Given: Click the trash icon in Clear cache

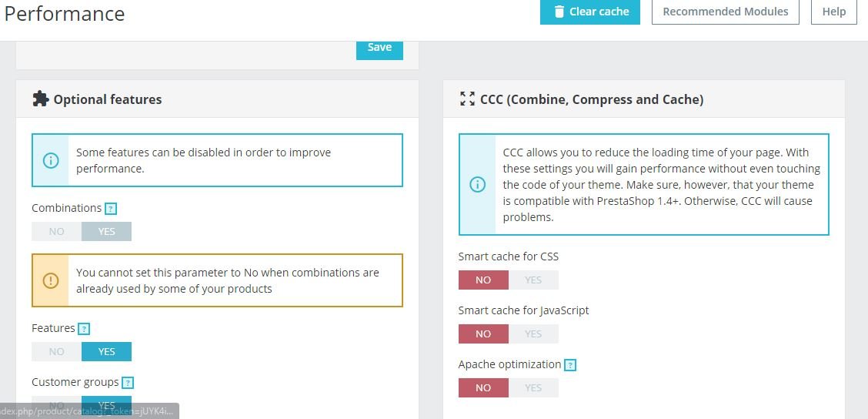Looking at the screenshot, I should coord(559,12).
